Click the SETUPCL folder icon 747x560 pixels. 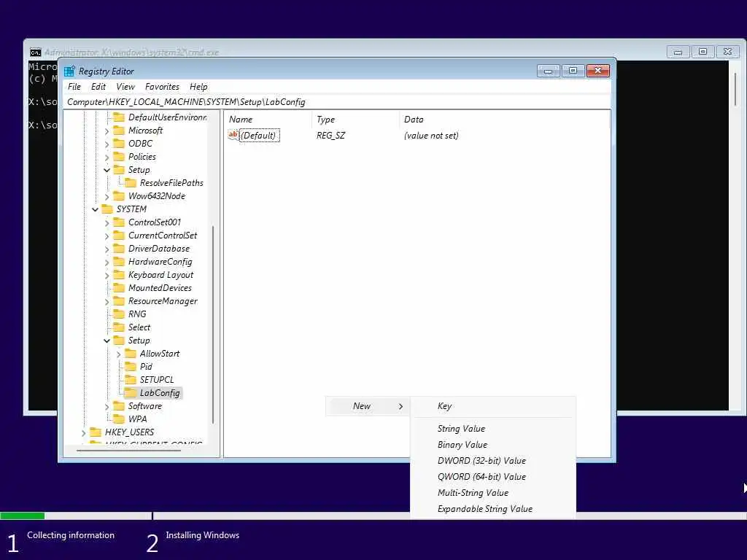click(x=131, y=379)
